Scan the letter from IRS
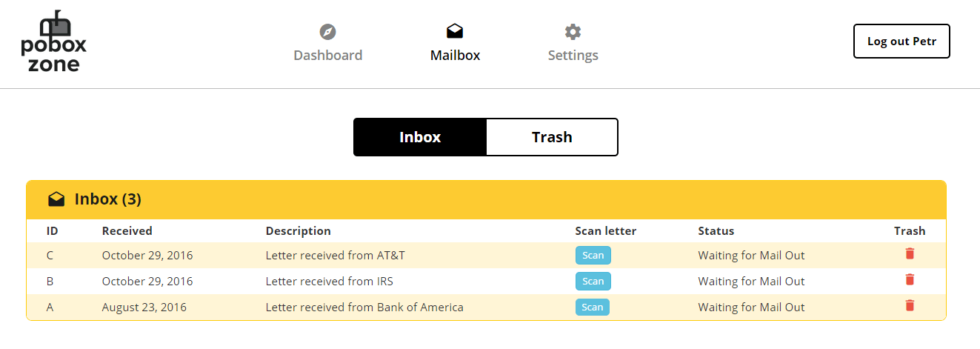This screenshot has height=349, width=980. 593,282
